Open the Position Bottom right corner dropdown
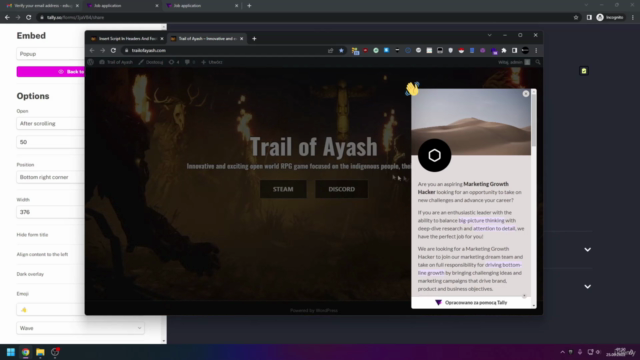 (x=50, y=177)
